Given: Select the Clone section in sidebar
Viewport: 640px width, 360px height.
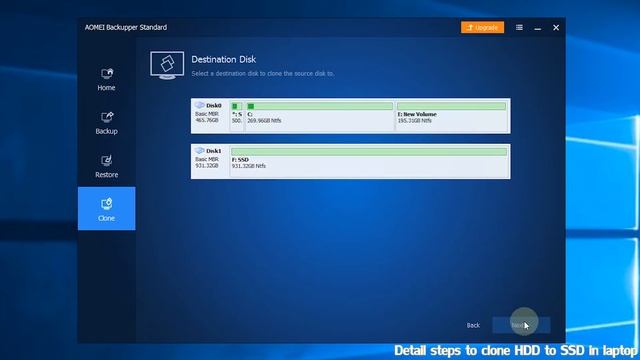Looking at the screenshot, I should pos(106,209).
